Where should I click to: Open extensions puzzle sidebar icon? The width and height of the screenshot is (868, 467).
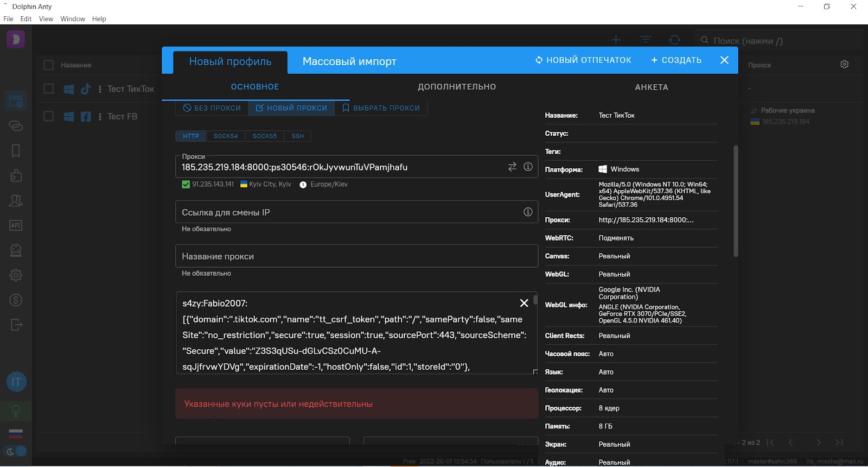coord(16,175)
